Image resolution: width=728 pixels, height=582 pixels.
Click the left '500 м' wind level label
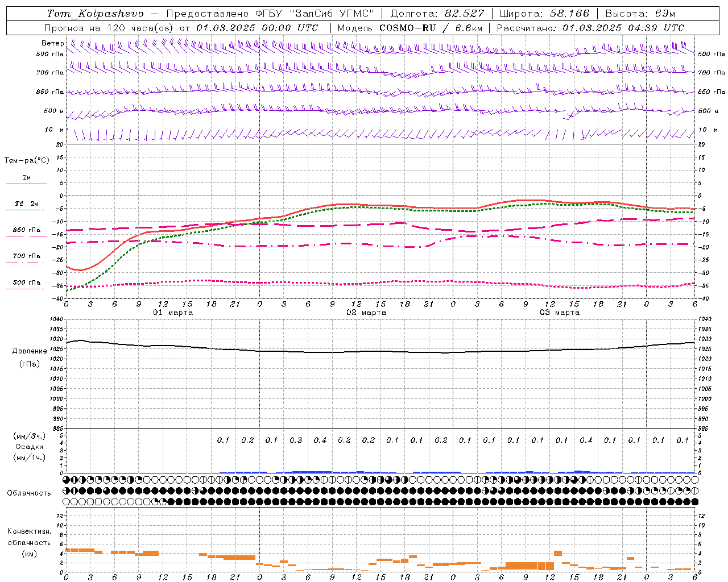53,111
